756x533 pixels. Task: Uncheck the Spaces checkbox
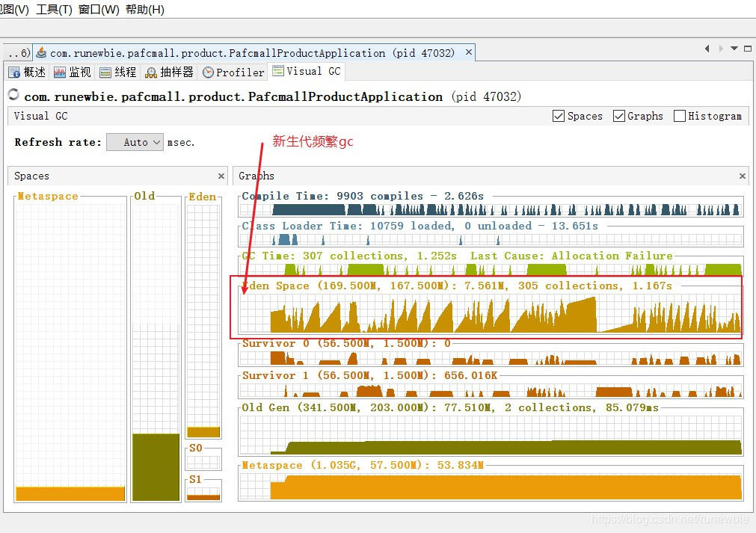559,116
